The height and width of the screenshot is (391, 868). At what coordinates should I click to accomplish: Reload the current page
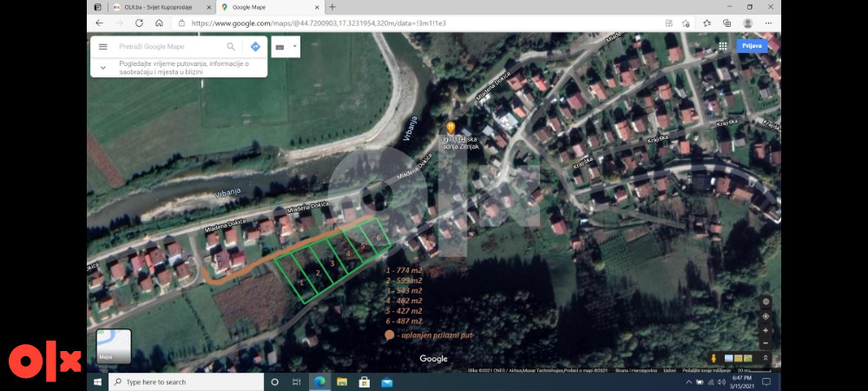click(x=139, y=23)
